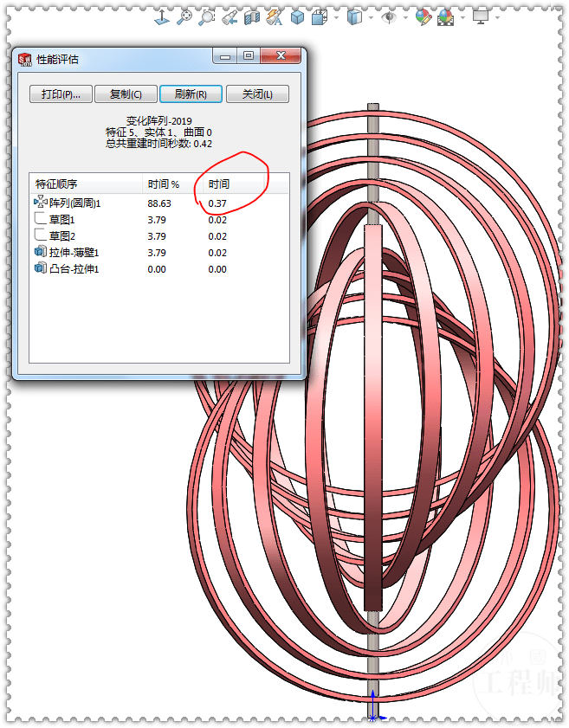Viewport: 569px width, 728px height.
Task: Toggle Section View tool
Action: coord(252,17)
